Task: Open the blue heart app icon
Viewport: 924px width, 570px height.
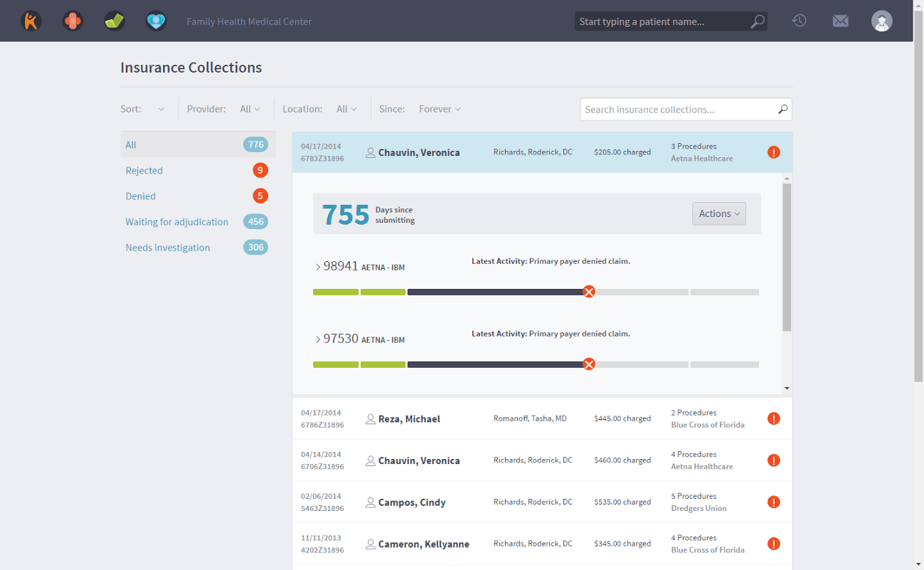Action: tap(156, 21)
